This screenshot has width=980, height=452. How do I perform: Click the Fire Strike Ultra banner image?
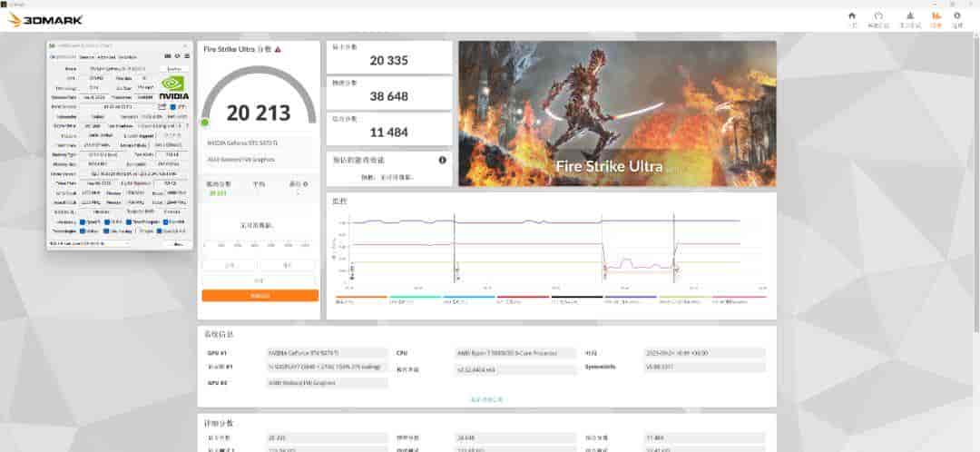click(618, 113)
